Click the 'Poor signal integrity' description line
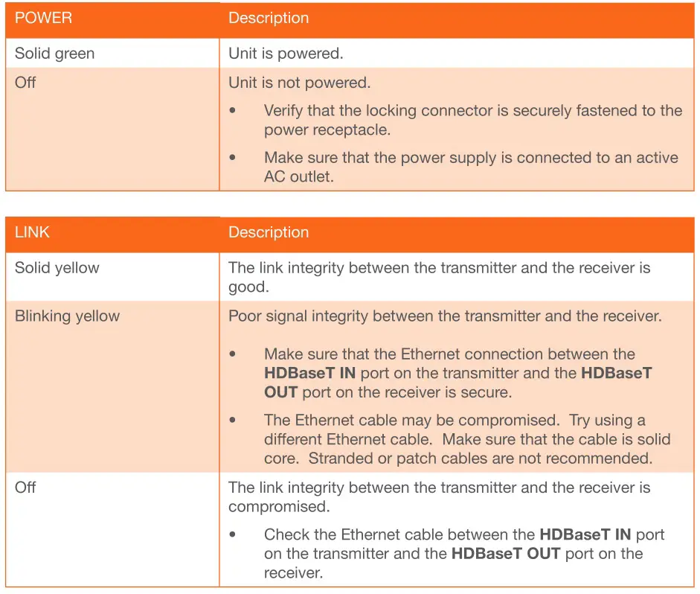 click(x=444, y=316)
